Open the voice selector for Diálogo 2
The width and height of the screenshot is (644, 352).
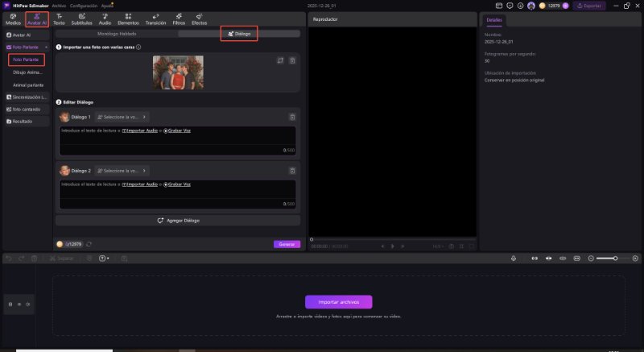122,171
